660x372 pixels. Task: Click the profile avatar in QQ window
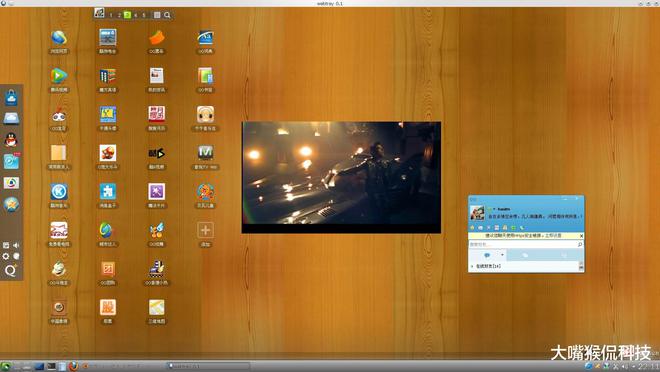tap(477, 213)
